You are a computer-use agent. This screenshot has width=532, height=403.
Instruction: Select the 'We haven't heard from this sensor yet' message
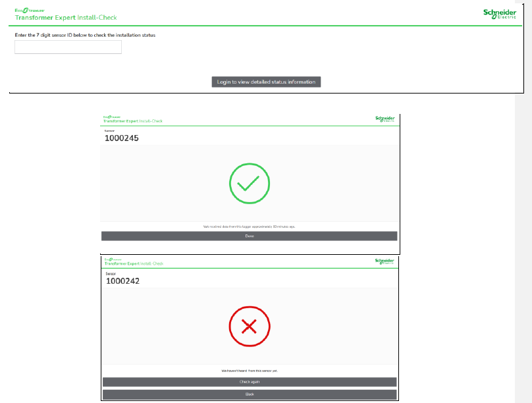click(250, 371)
